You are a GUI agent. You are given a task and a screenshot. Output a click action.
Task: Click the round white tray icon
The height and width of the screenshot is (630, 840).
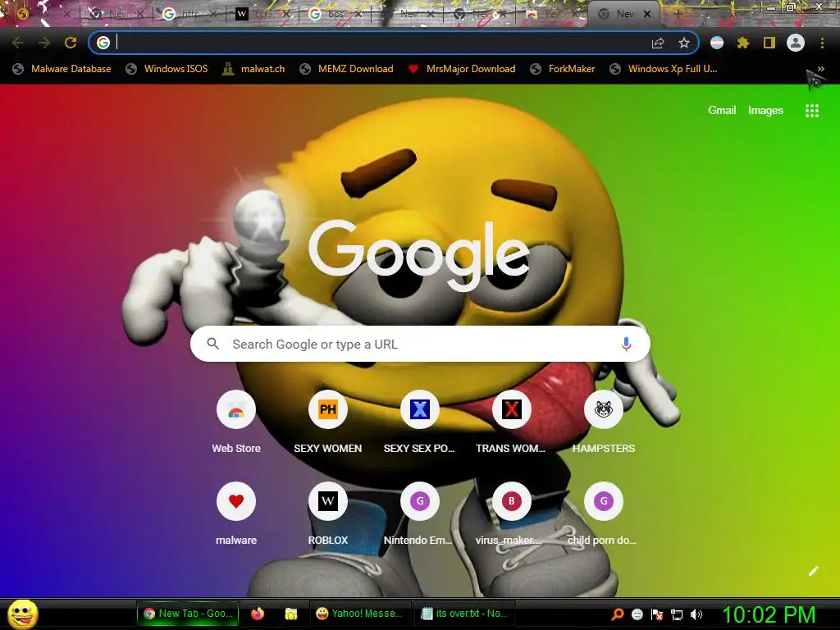click(637, 614)
